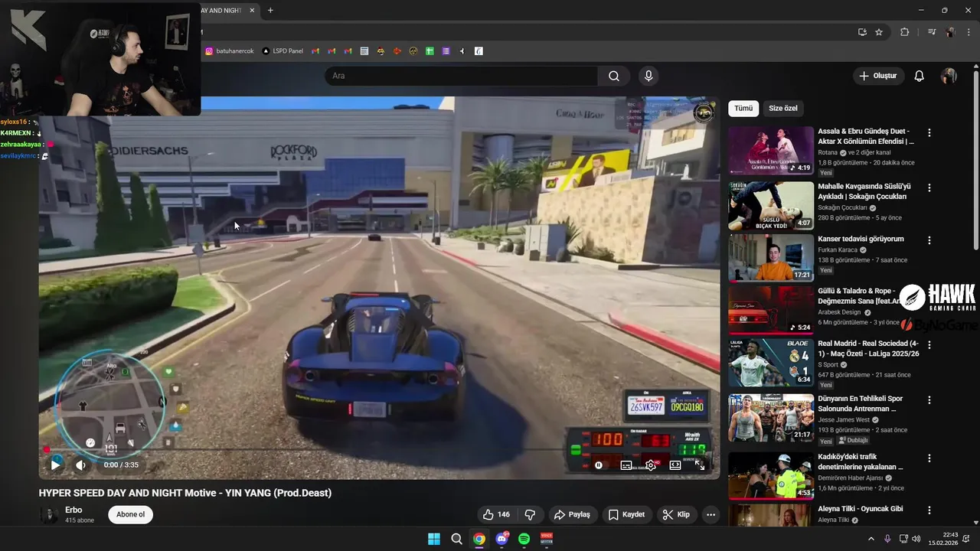
Task: Open Güllü & Taladro & Rope thumbnail
Action: [x=771, y=310]
